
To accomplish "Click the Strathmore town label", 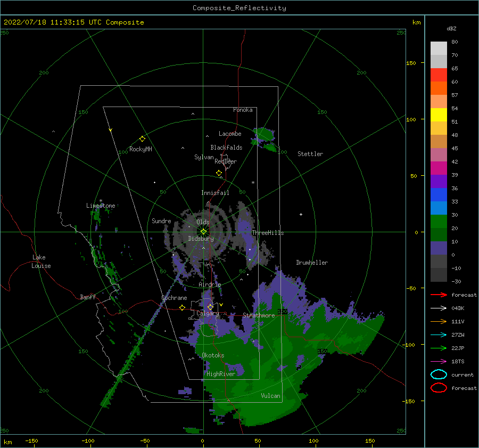I will [x=259, y=315].
